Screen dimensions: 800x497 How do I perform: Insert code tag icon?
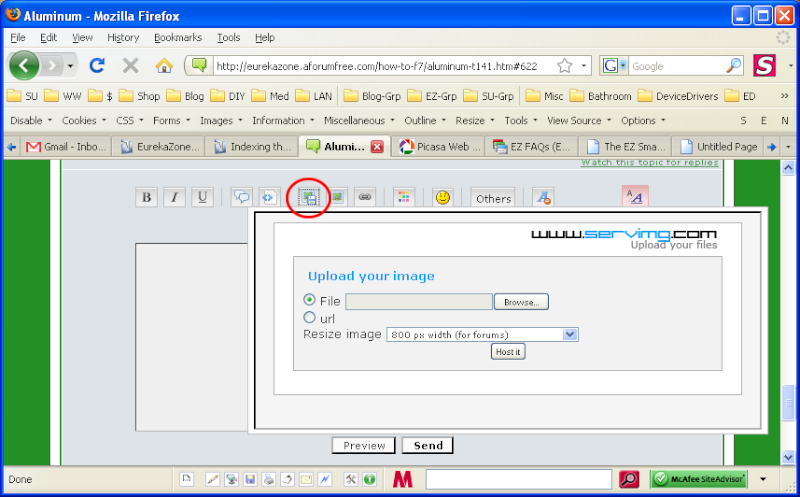point(269,197)
